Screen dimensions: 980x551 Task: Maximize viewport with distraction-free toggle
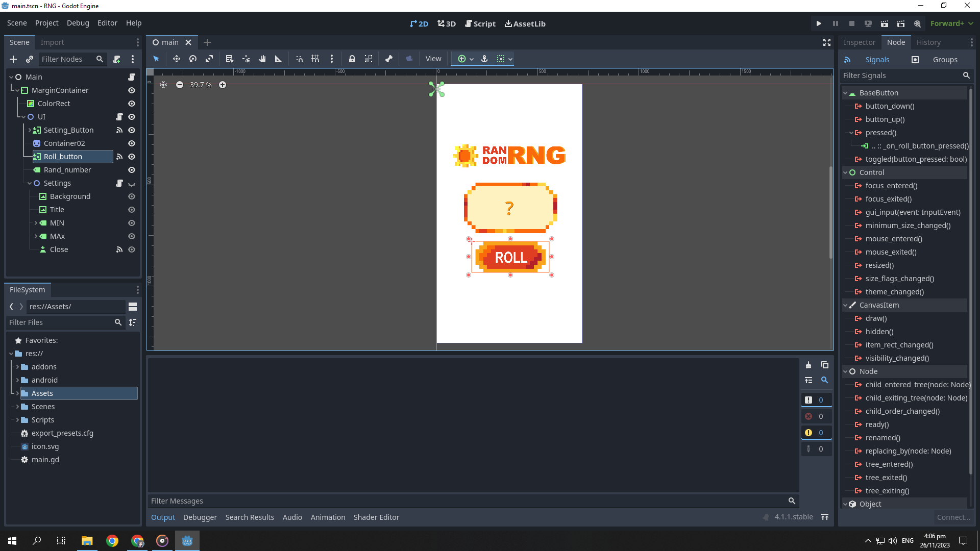click(x=827, y=42)
